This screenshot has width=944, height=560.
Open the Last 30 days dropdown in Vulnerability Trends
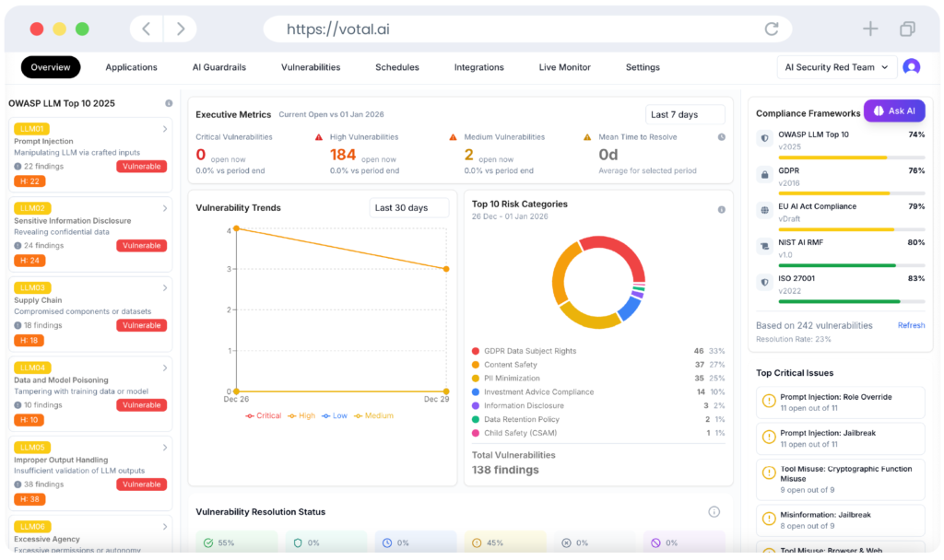point(409,207)
